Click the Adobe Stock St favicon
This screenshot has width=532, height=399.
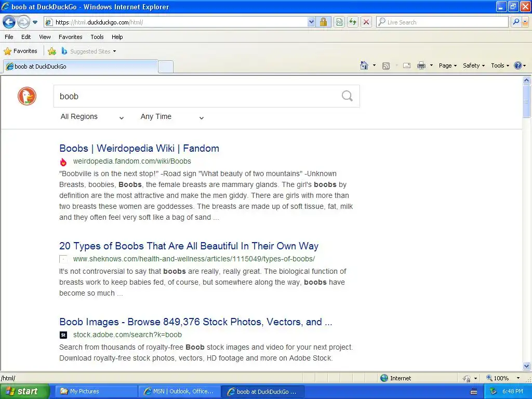coord(63,335)
